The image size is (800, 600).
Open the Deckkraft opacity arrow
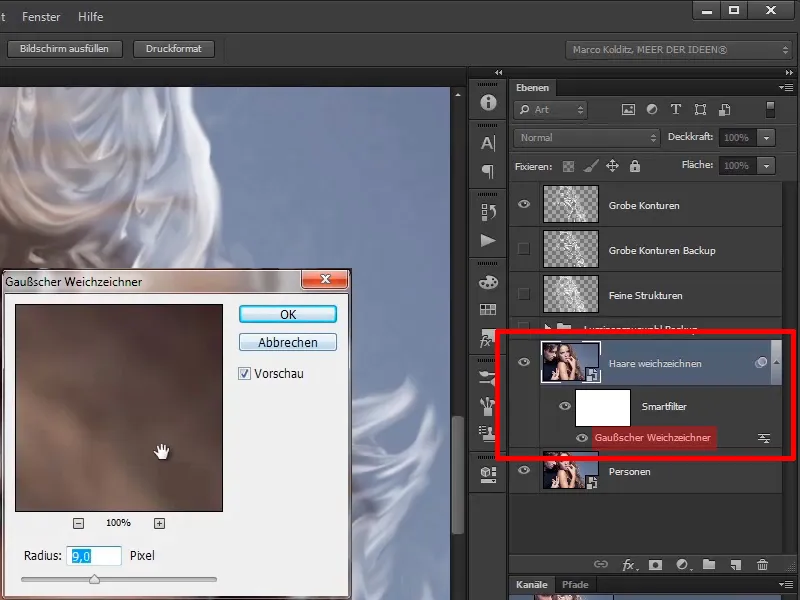766,138
